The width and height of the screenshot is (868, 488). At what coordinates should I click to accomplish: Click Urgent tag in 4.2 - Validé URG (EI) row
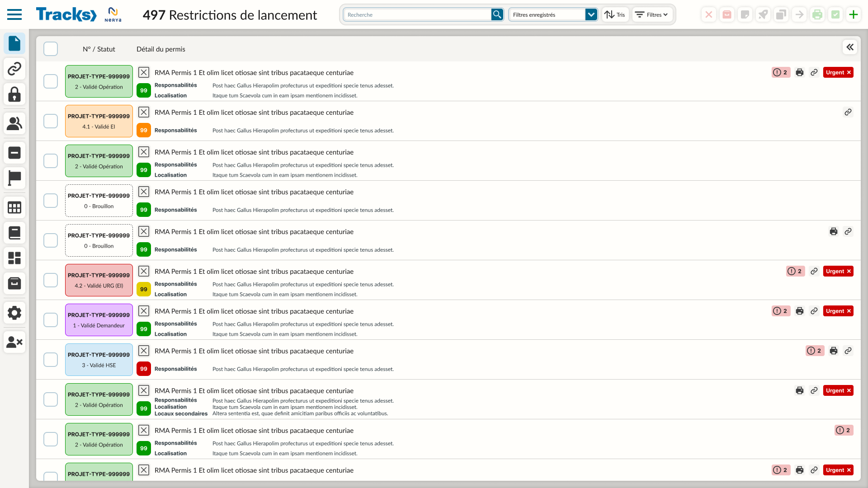[838, 271]
